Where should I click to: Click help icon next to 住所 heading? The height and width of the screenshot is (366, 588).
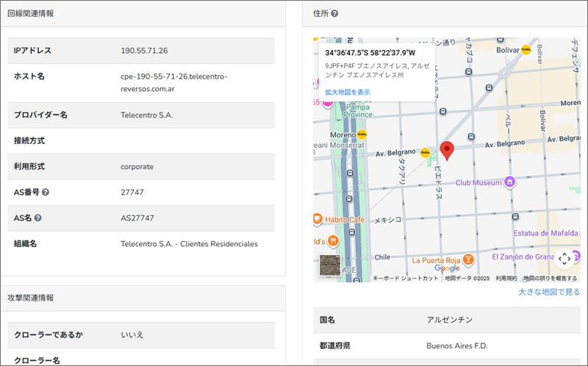click(x=334, y=13)
